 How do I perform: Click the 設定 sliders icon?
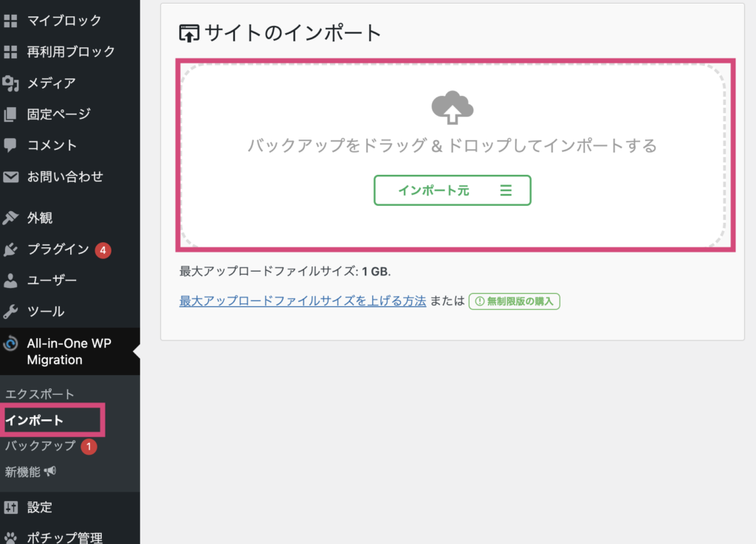pos(10,507)
